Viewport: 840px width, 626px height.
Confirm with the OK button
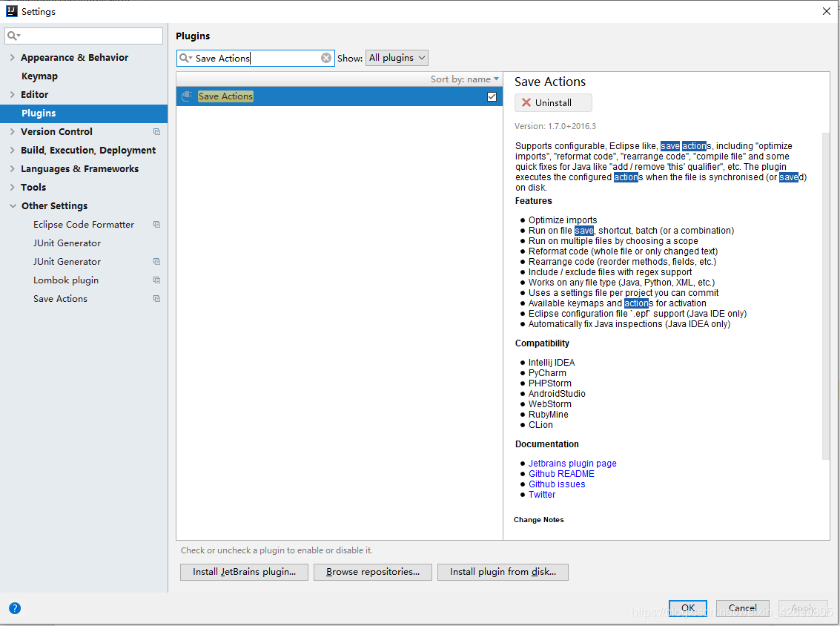(688, 608)
